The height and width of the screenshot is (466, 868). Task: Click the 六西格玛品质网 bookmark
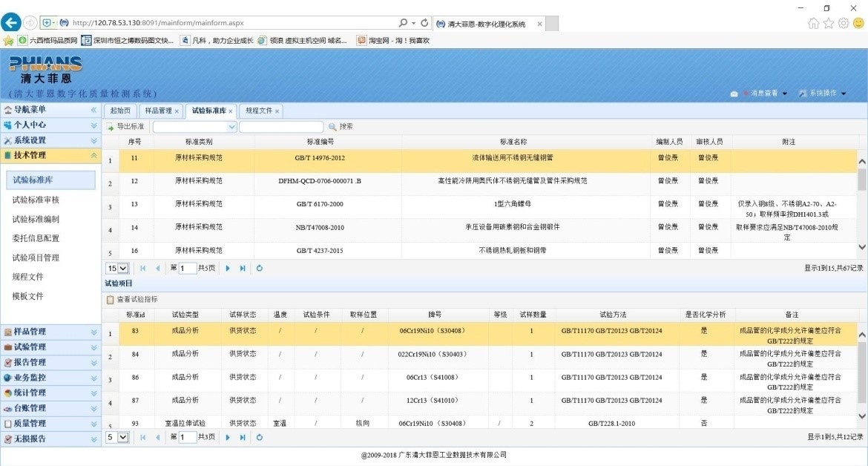click(47, 40)
